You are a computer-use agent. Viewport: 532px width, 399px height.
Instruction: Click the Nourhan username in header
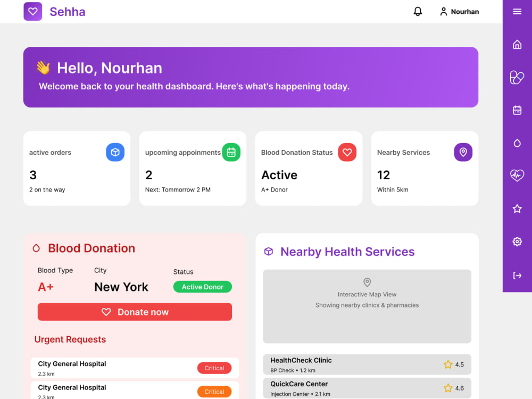[x=465, y=12]
